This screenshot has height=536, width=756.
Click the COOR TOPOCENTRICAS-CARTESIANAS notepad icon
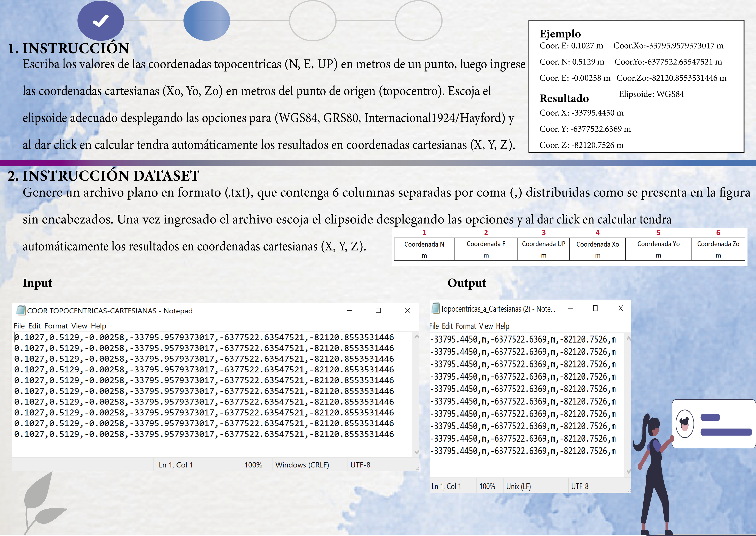(x=21, y=310)
